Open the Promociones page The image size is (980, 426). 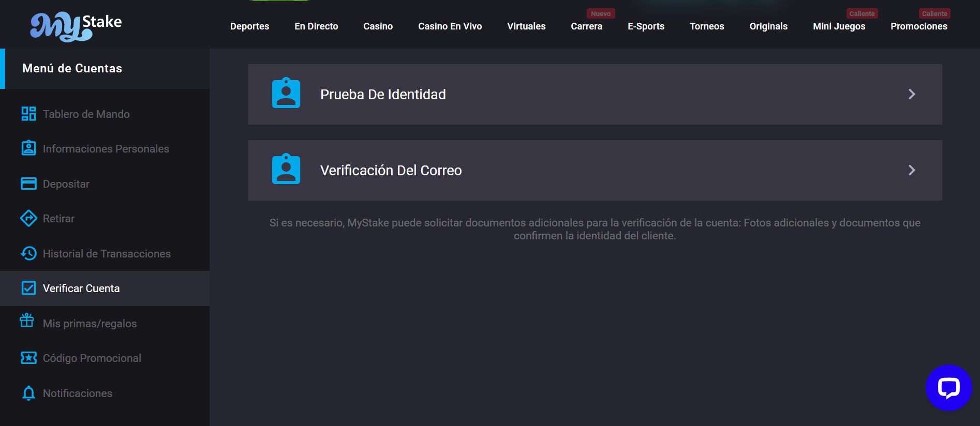pos(918,26)
